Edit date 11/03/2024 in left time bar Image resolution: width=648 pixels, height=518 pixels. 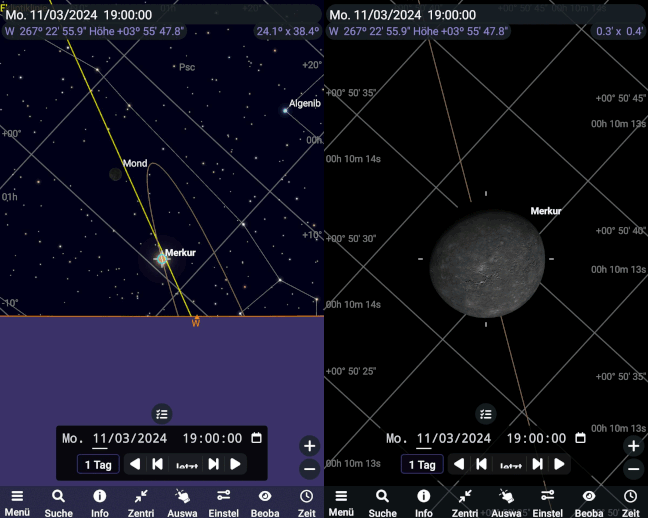130,438
